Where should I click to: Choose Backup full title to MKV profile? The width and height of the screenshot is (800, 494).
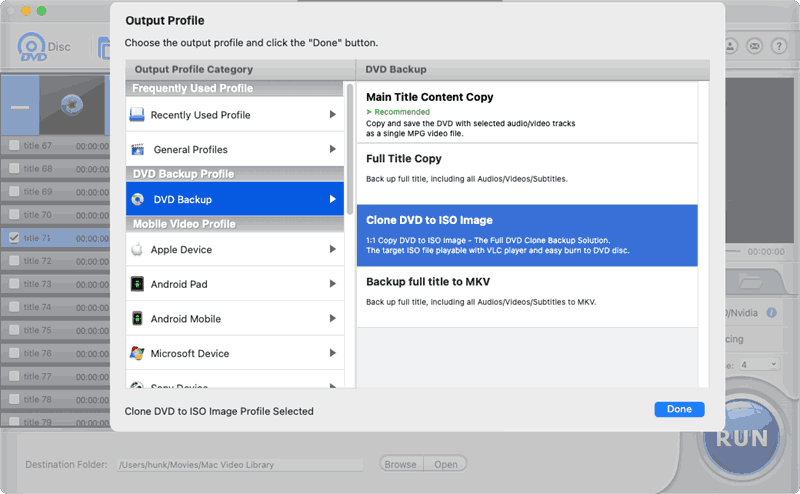tap(527, 297)
